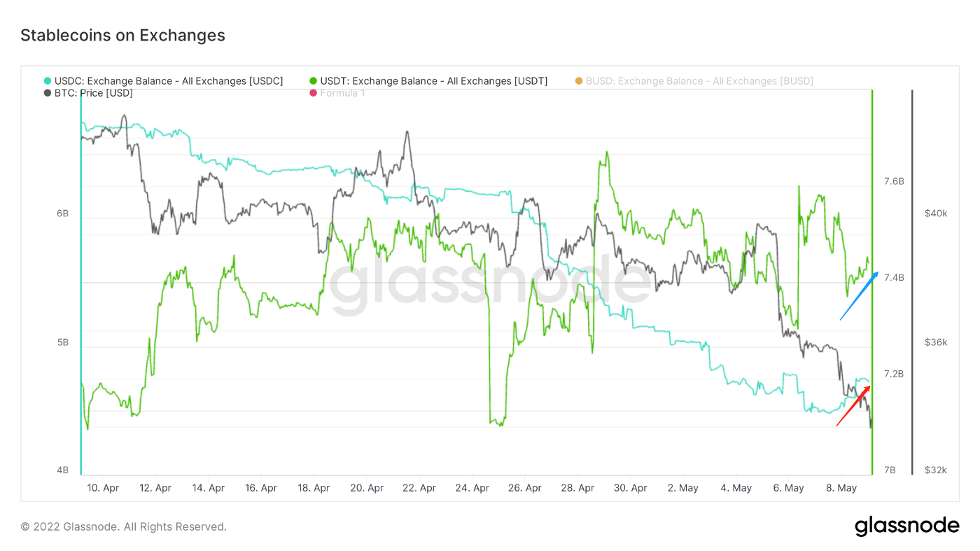Click the orange BUSD legend dot
Viewport: 980px width, 551px height.
pyautogui.click(x=579, y=81)
